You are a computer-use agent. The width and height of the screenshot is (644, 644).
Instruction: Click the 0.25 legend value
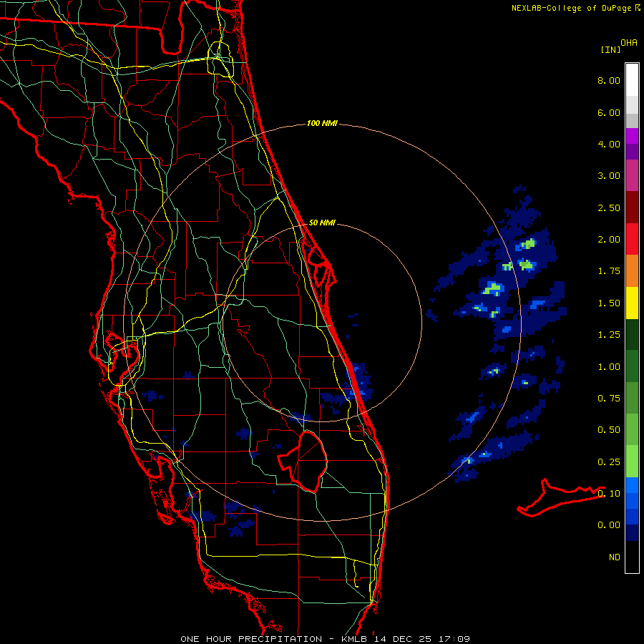[x=609, y=462]
